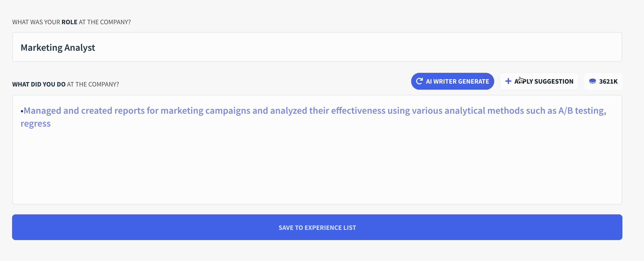Click the plus icon beside Apply Suggestion
Image resolution: width=644 pixels, height=261 pixels.
click(x=508, y=81)
